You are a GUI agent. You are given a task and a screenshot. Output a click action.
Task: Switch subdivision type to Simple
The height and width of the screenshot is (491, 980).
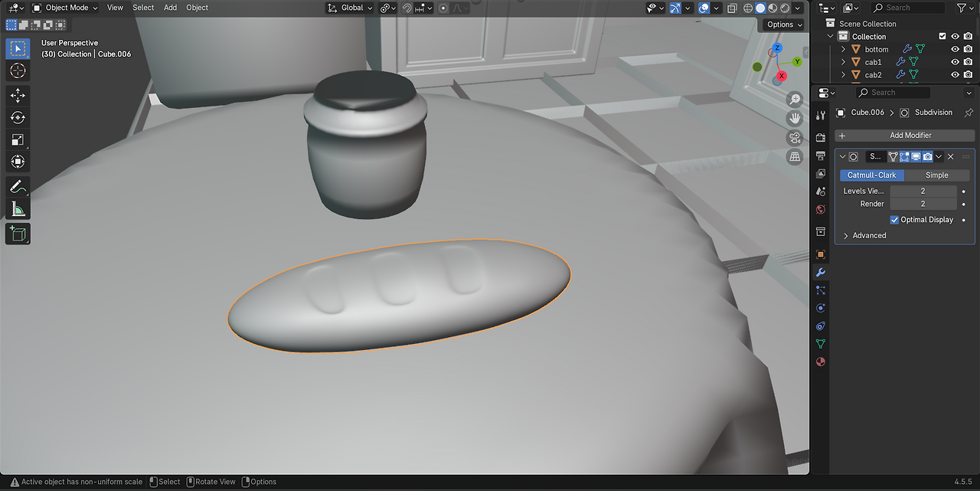pyautogui.click(x=936, y=175)
